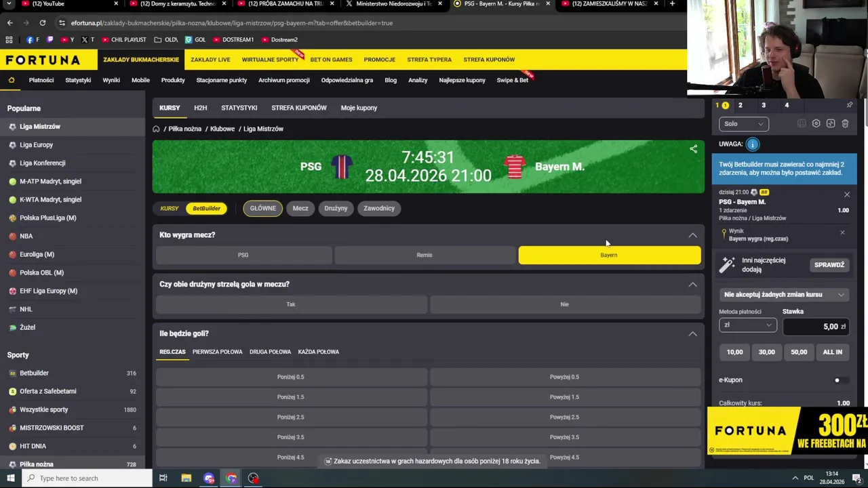Click the SPRAWDŹ button
The height and width of the screenshot is (488, 868).
pos(829,265)
